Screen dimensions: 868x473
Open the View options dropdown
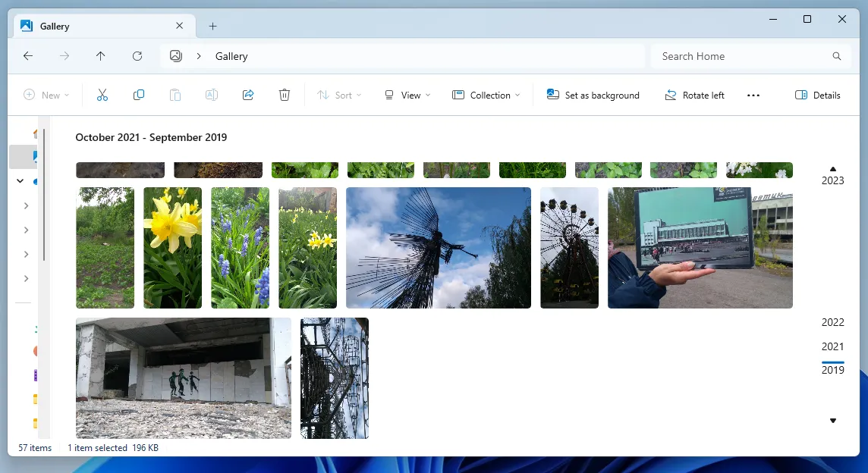407,95
